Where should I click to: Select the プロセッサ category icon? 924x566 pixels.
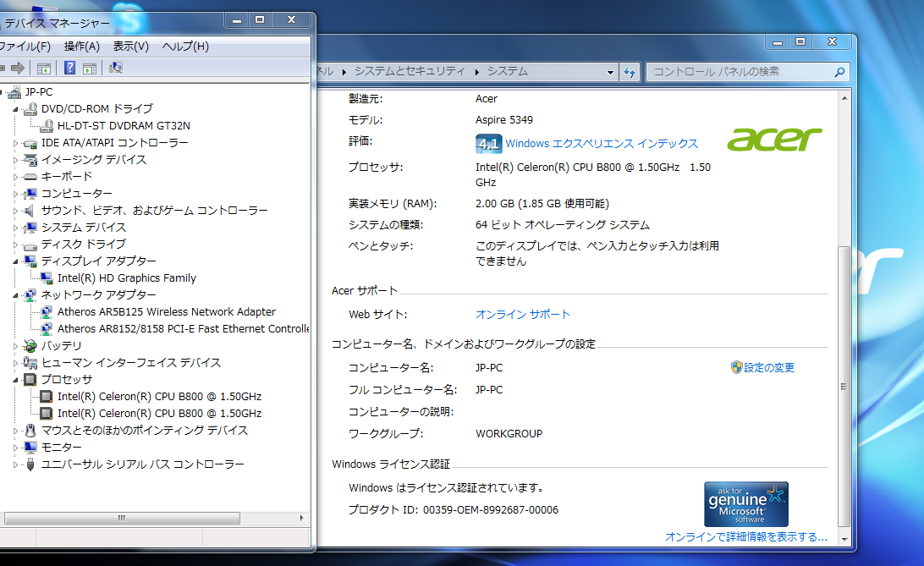[x=30, y=380]
